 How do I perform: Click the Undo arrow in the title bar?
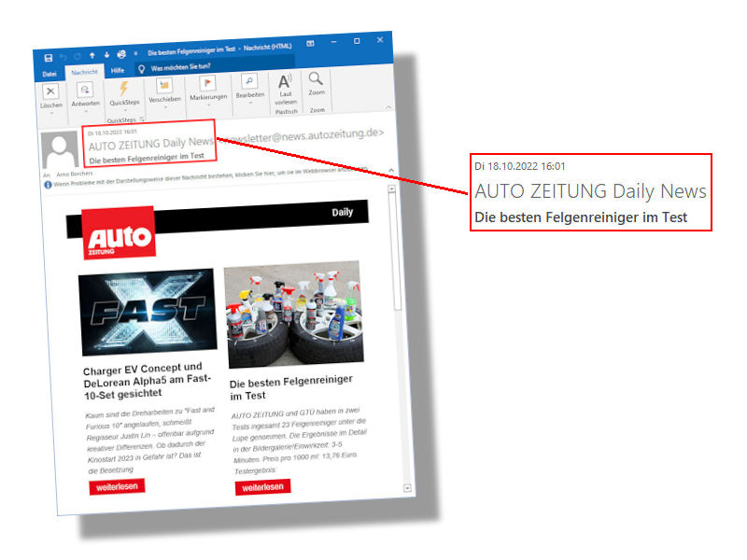63,57
